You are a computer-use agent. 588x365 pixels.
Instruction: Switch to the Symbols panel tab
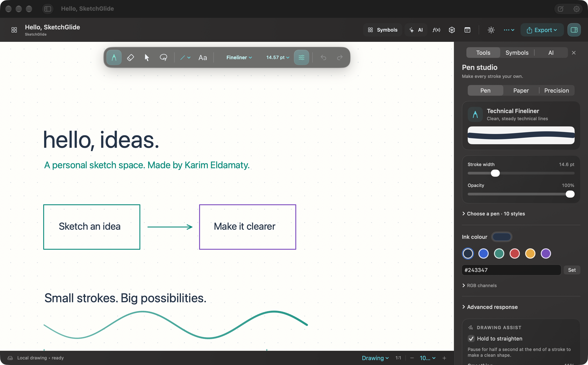click(x=517, y=53)
